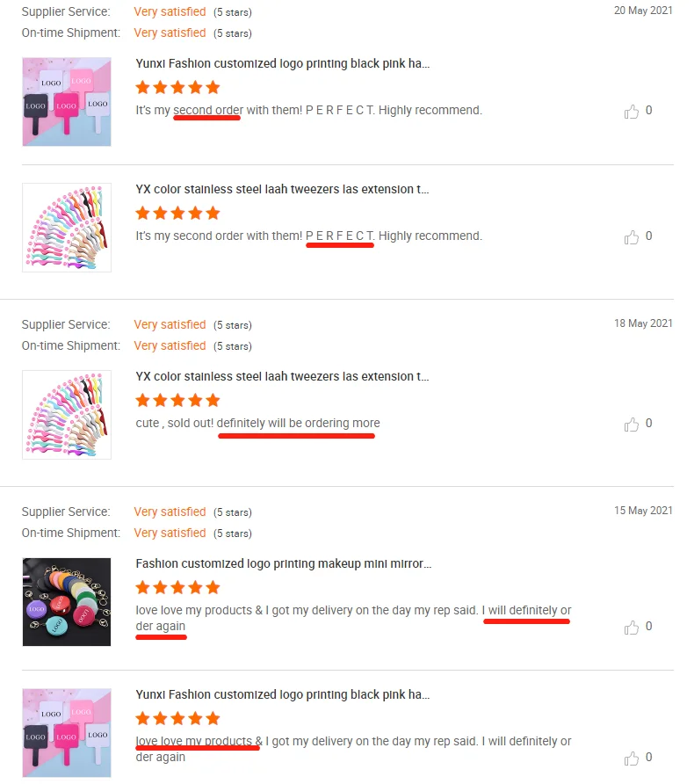Thumbs-up the mini mirror keychain review

pyautogui.click(x=632, y=627)
